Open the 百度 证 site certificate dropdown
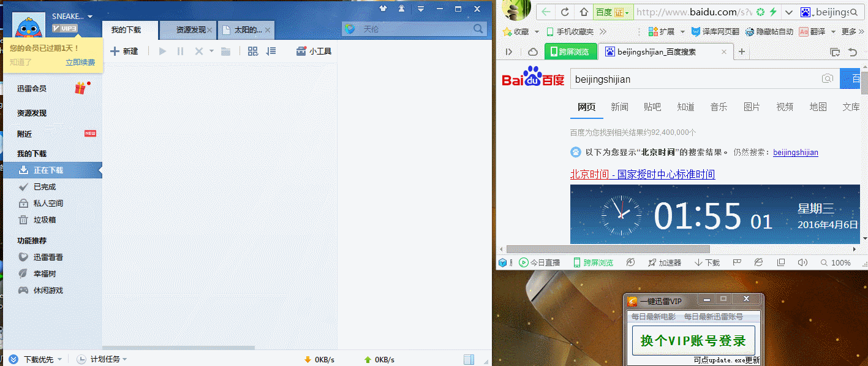The height and width of the screenshot is (366, 868). [613, 12]
